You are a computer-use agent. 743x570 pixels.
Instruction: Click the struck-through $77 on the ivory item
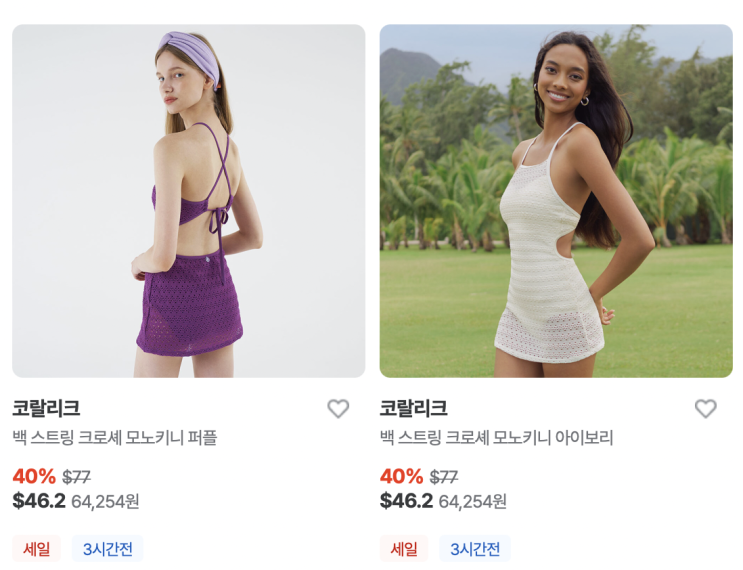coord(444,477)
